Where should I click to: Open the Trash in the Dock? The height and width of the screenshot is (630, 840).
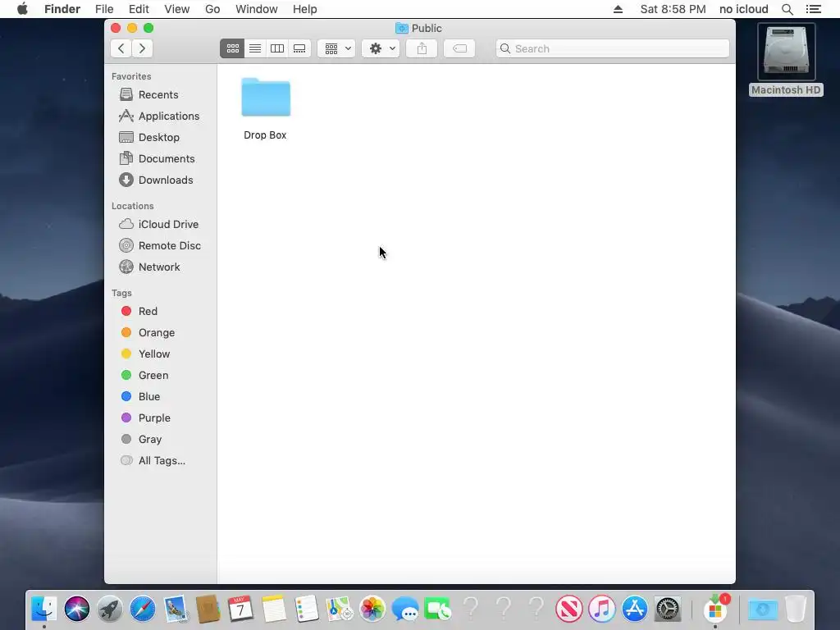(796, 609)
